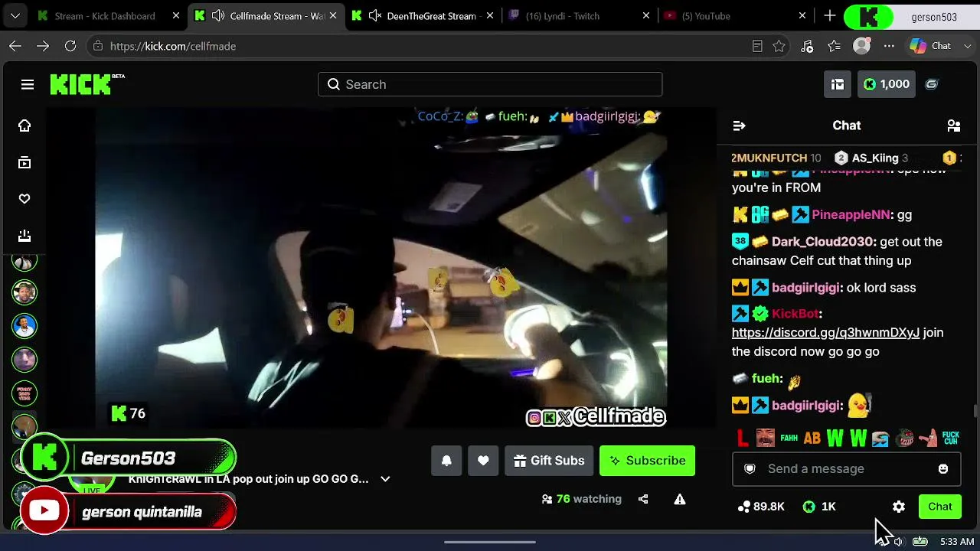Screen dimensions: 980x551
Task: Expand the stream title details chevron
Action: click(x=385, y=479)
